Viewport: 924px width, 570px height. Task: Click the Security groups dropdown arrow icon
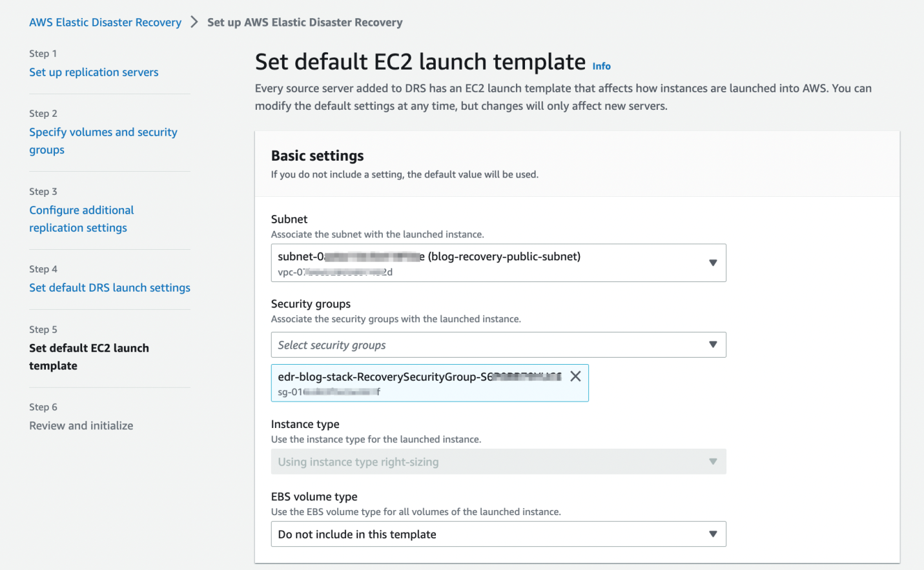point(713,345)
